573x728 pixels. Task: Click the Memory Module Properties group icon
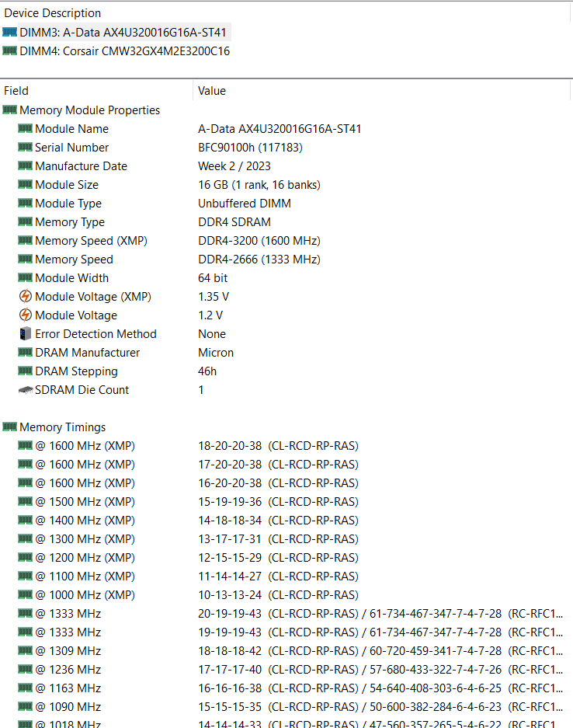point(10,110)
